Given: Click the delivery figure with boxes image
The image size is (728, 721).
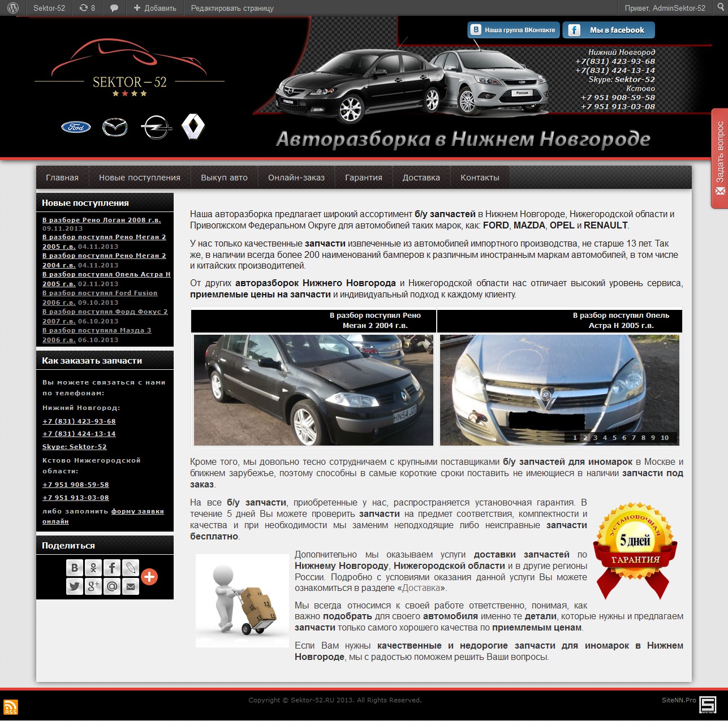Looking at the screenshot, I should click(x=242, y=601).
